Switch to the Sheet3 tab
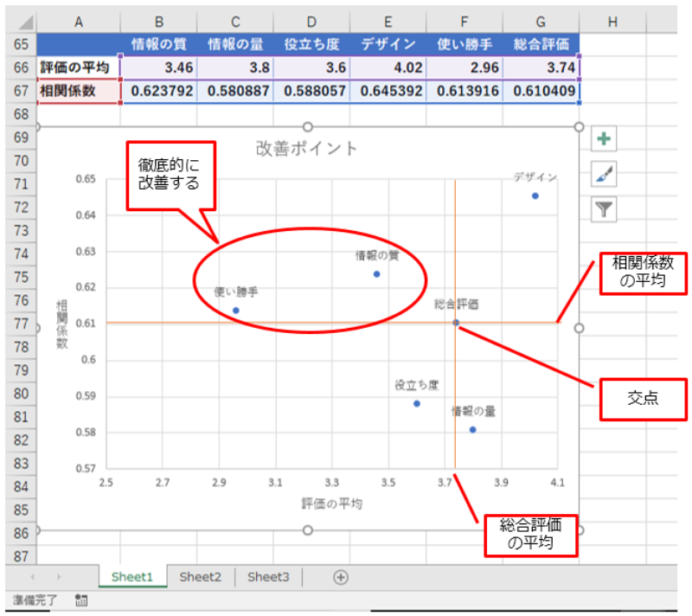Image resolution: width=692 pixels, height=616 pixels. tap(268, 577)
